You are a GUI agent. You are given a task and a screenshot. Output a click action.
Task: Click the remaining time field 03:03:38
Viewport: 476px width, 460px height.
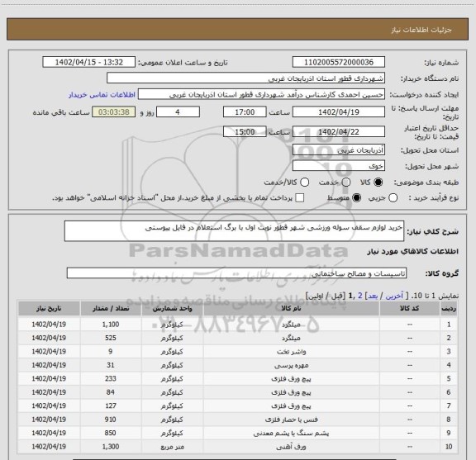[114, 112]
